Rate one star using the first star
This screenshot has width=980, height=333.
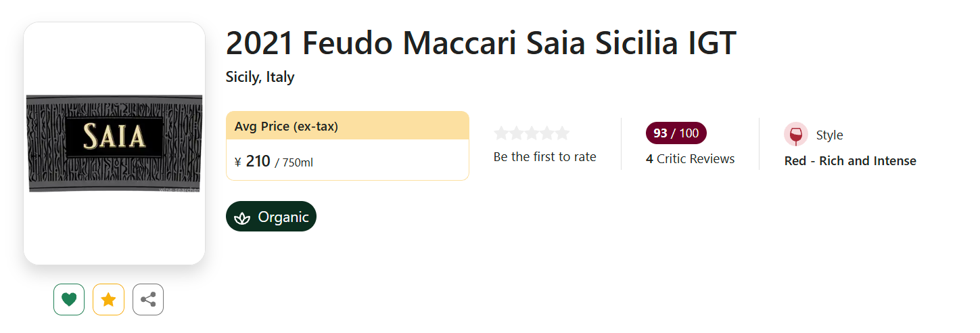coord(501,133)
